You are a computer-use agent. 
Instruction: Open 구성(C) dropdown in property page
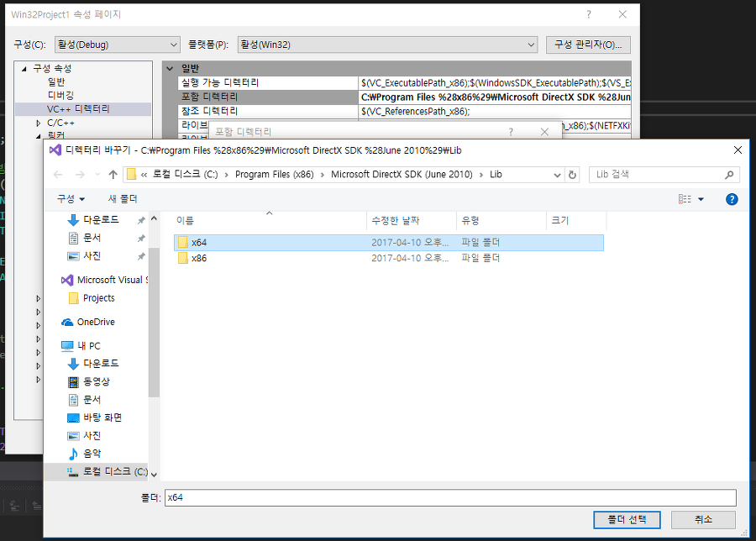click(117, 45)
